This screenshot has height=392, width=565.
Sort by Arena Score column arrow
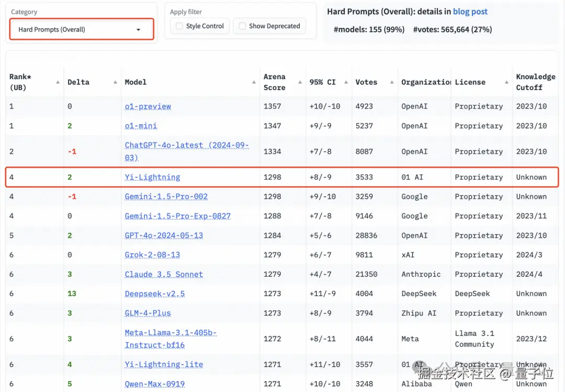(x=300, y=82)
